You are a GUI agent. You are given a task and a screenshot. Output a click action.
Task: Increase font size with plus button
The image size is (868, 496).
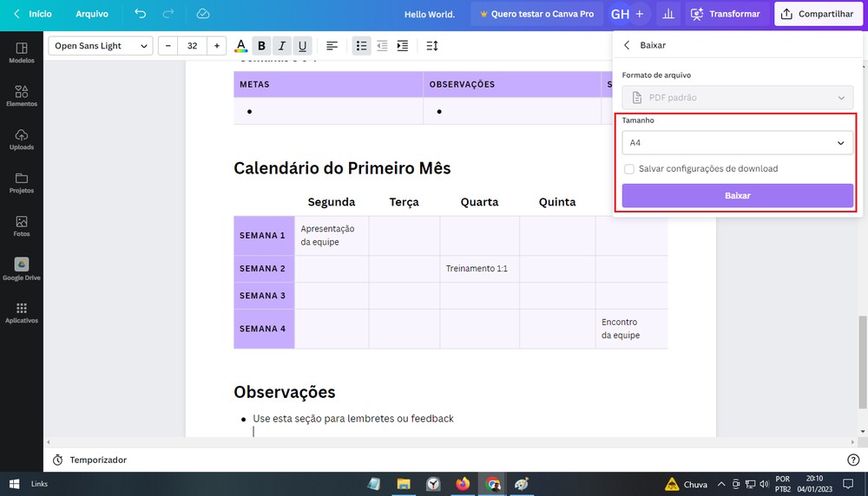coord(216,46)
